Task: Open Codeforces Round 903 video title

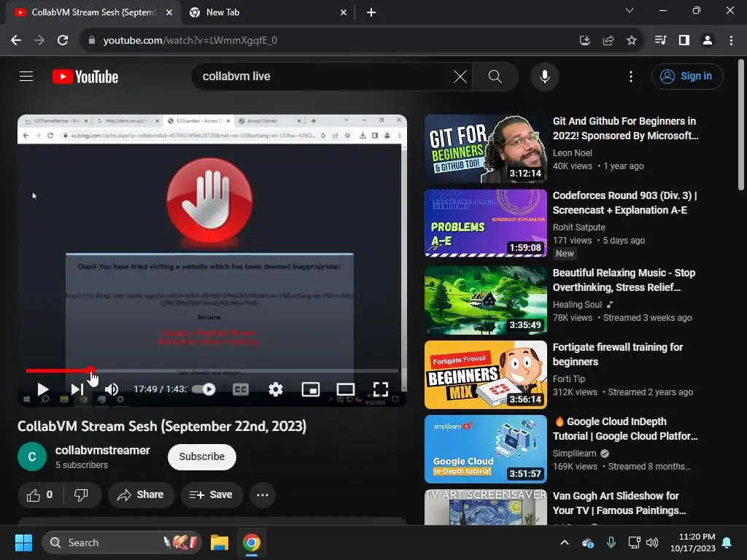Action: click(x=624, y=203)
